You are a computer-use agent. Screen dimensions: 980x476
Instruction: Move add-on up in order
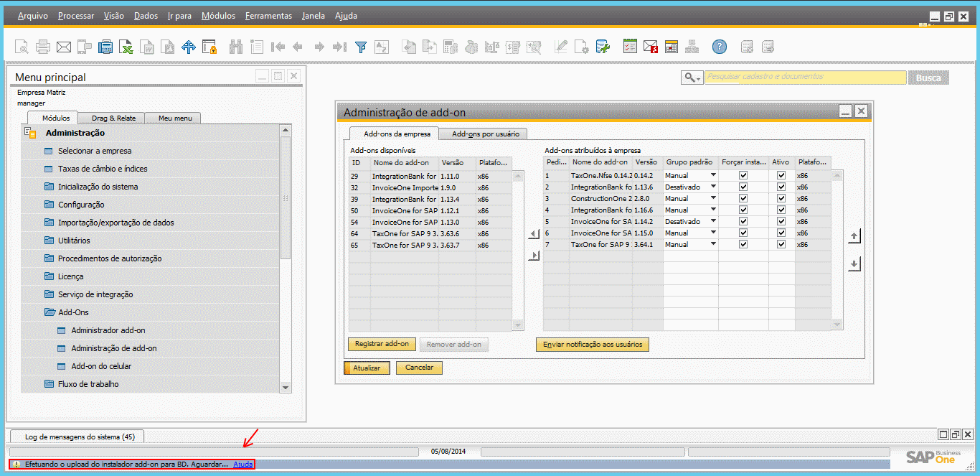pyautogui.click(x=854, y=236)
